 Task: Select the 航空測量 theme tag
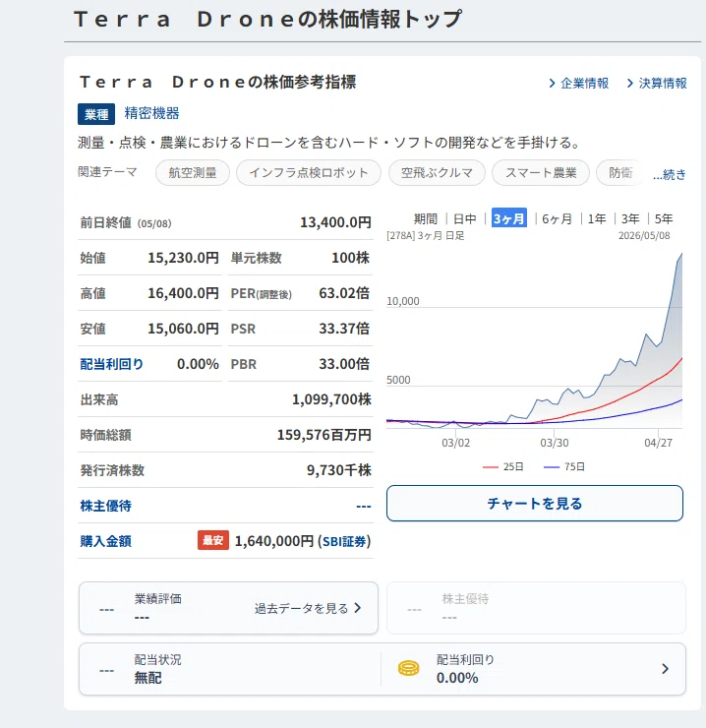coord(193,173)
